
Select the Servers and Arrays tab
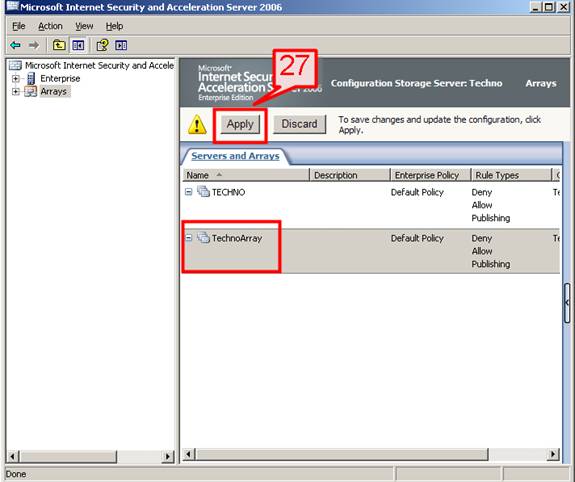click(235, 156)
